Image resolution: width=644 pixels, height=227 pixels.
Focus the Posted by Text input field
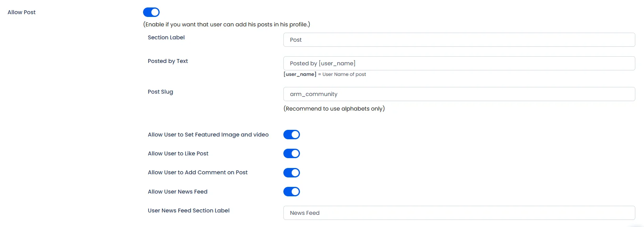459,63
